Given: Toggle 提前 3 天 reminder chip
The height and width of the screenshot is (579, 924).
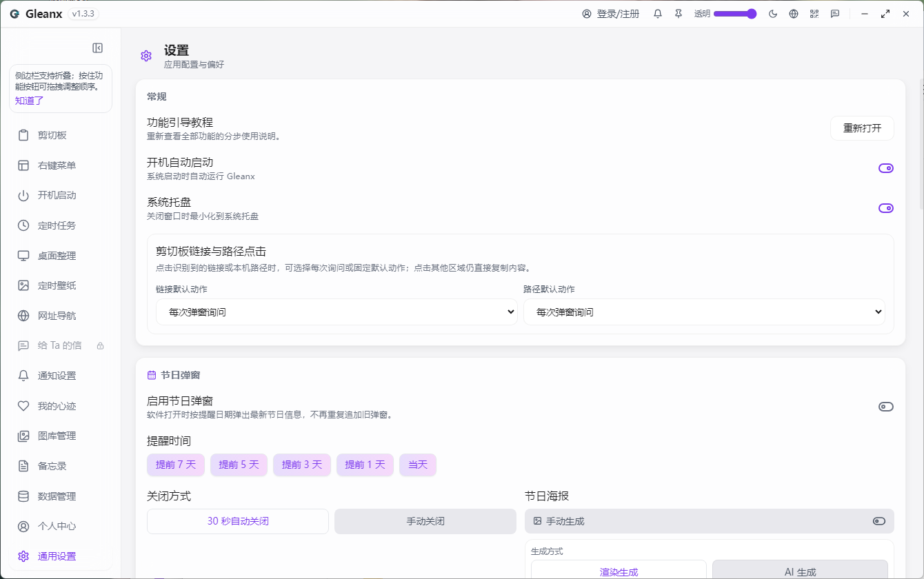Looking at the screenshot, I should coord(302,465).
